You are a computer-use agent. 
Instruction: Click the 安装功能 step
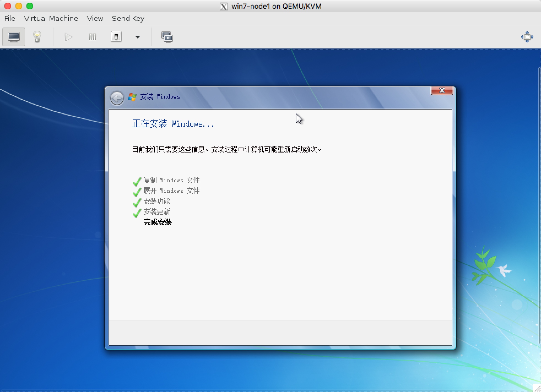coord(156,201)
